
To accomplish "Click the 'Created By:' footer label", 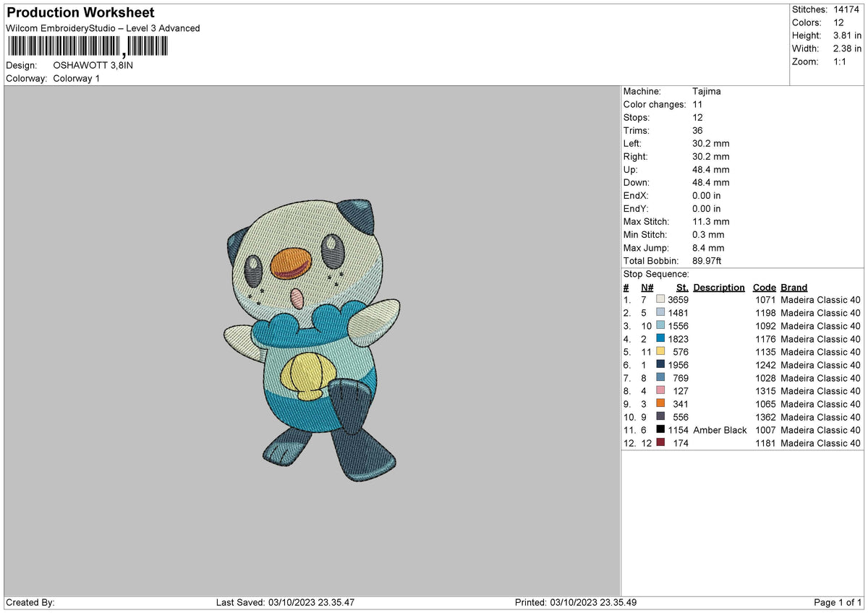I will click(30, 602).
